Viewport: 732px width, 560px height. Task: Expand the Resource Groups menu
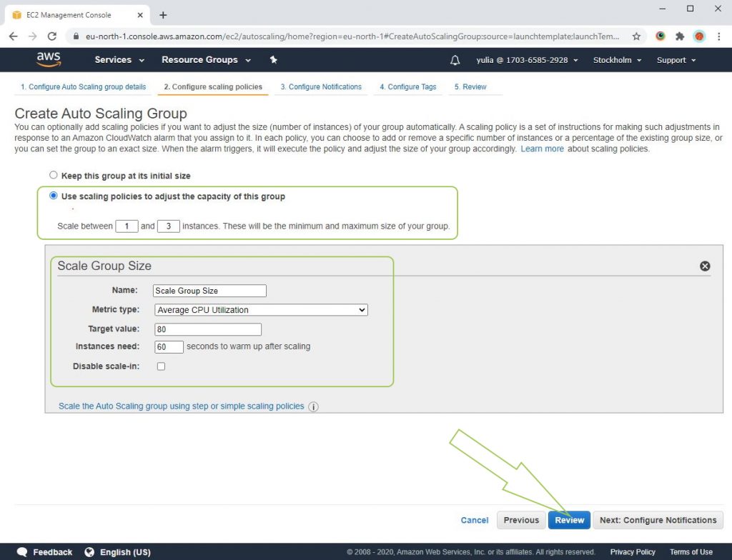coord(206,60)
